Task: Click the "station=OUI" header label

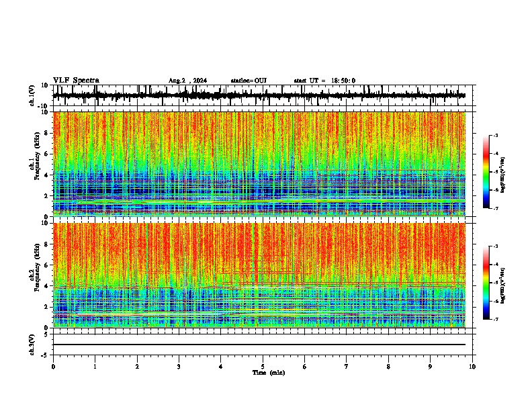Action: [x=249, y=81]
